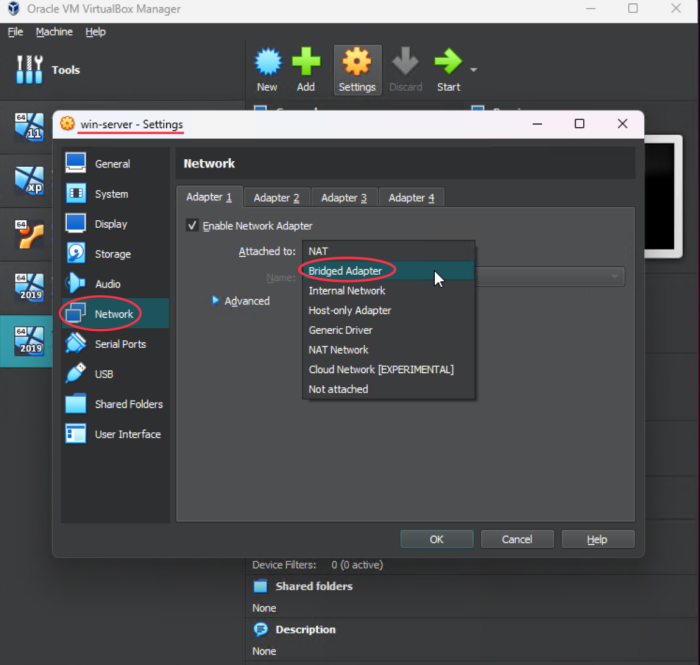This screenshot has width=700, height=665.
Task: Click the Cancel button
Action: (x=517, y=539)
